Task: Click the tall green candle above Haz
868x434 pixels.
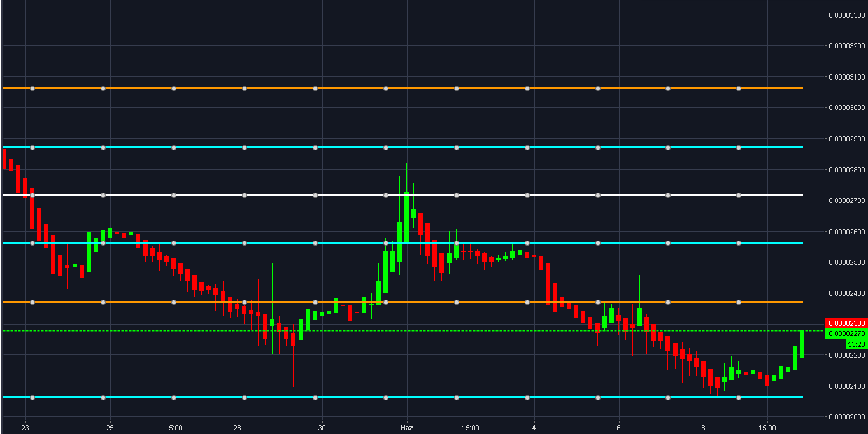Action: 406,216
